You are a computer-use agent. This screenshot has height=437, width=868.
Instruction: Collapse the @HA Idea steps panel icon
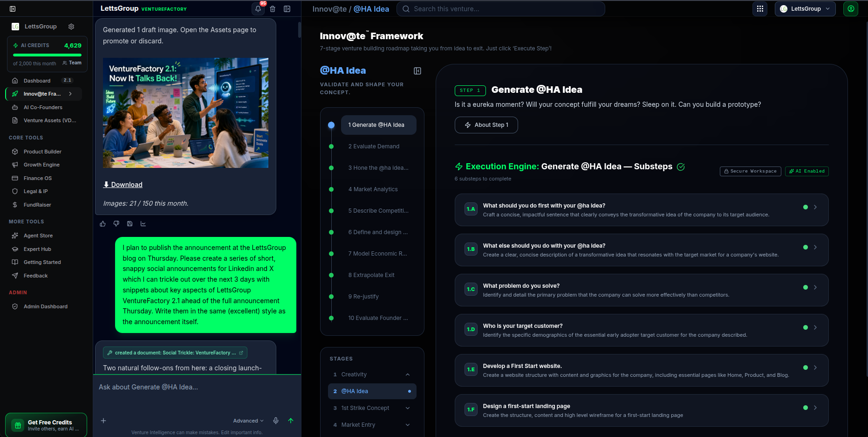click(x=417, y=71)
